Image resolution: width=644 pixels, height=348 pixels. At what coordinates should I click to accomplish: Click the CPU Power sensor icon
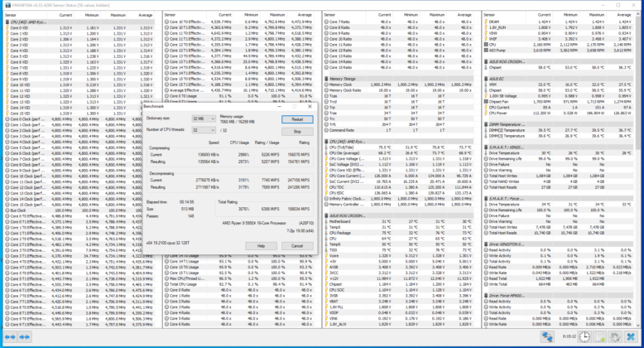(x=486, y=113)
